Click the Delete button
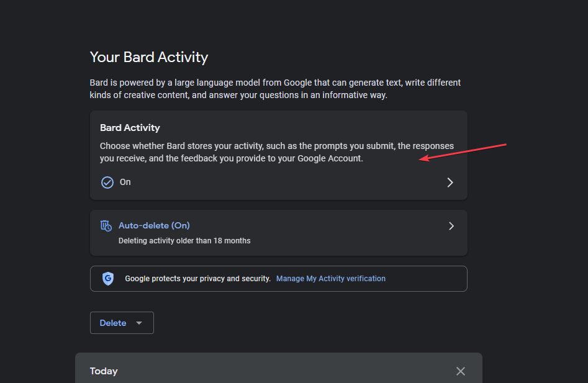The image size is (588, 383). [x=112, y=323]
